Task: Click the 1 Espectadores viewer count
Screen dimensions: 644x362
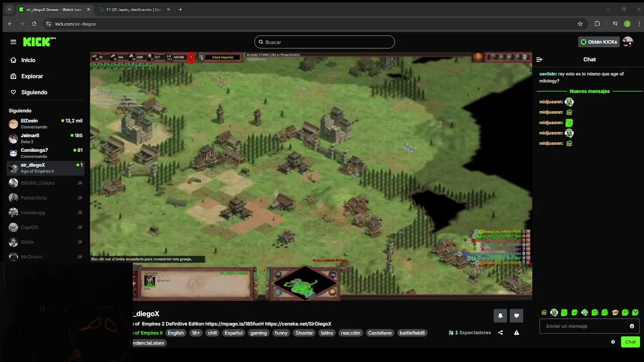Action: coord(470,333)
